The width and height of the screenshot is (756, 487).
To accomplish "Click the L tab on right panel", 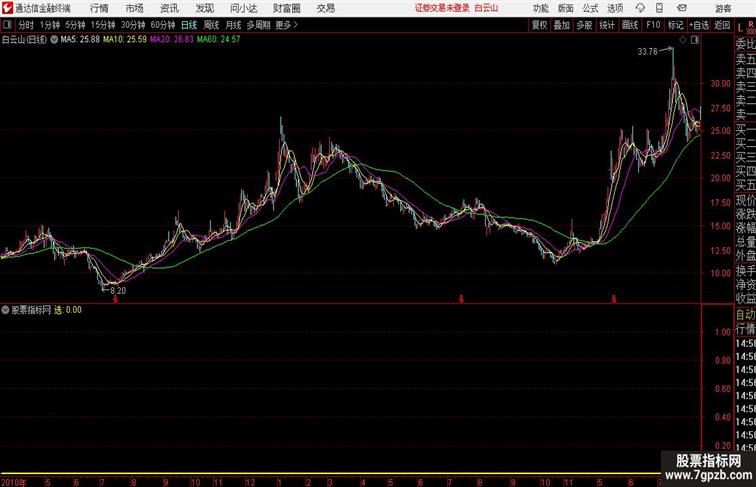I will (741, 28).
